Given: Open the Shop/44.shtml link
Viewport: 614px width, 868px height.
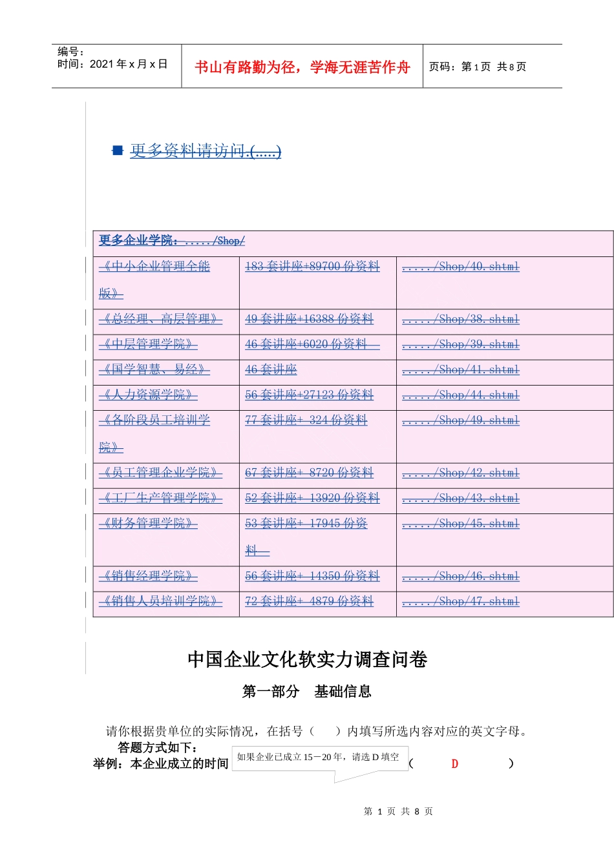Looking at the screenshot, I should (461, 395).
